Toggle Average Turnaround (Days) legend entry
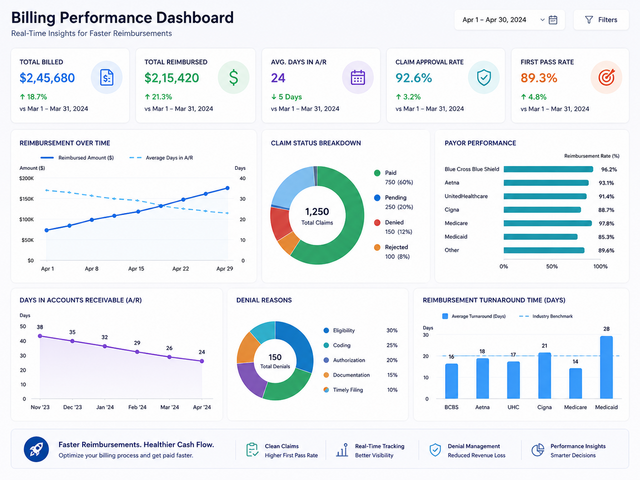 [x=474, y=316]
